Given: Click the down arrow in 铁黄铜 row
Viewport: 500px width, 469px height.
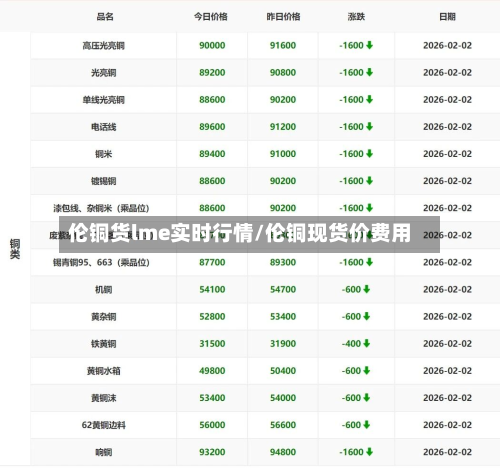Looking at the screenshot, I should pyautogui.click(x=367, y=343).
